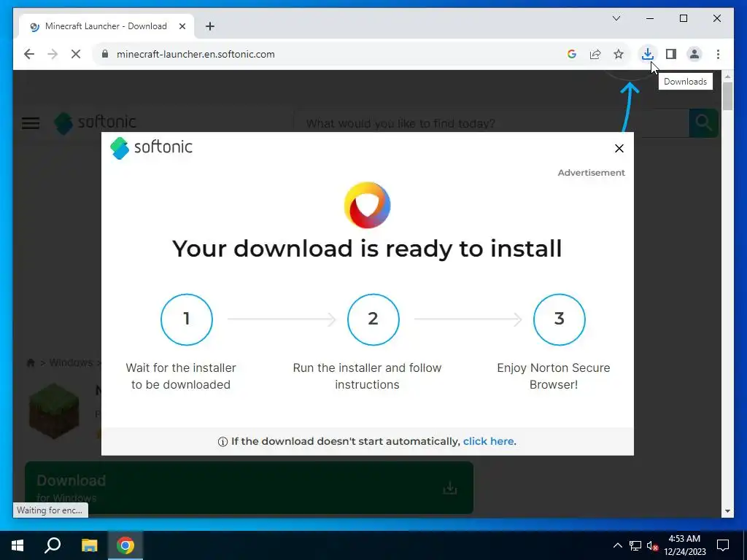Image resolution: width=747 pixels, height=560 pixels.
Task: Click the 'Advertisement' label in popup
Action: (x=591, y=172)
